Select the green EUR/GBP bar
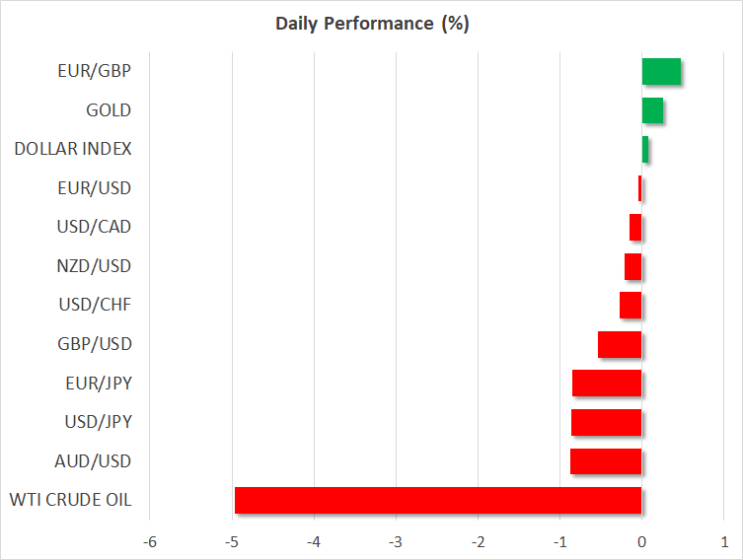The width and height of the screenshot is (743, 560). pos(661,72)
